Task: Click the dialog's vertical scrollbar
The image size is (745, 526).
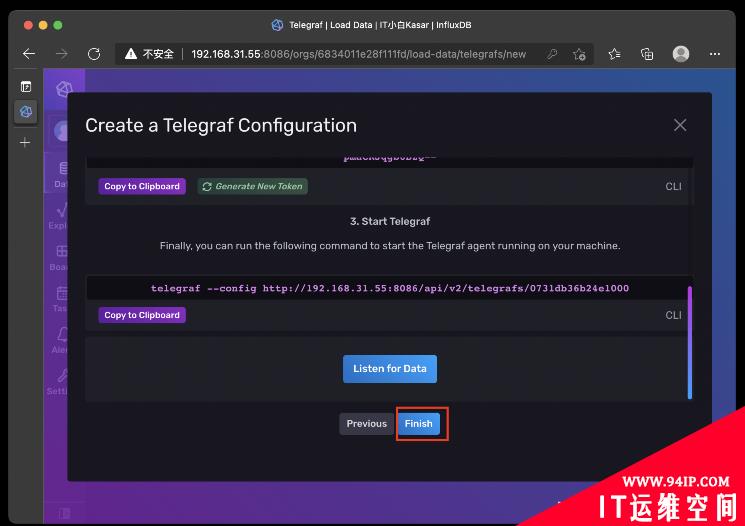Action: point(690,342)
